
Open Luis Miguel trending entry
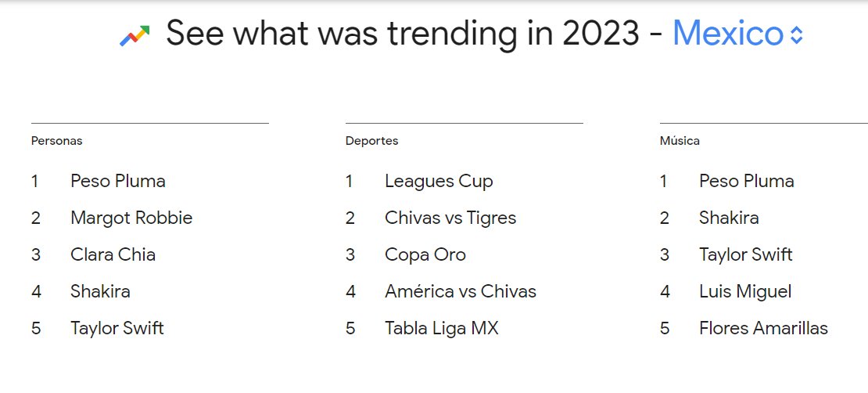[745, 291]
